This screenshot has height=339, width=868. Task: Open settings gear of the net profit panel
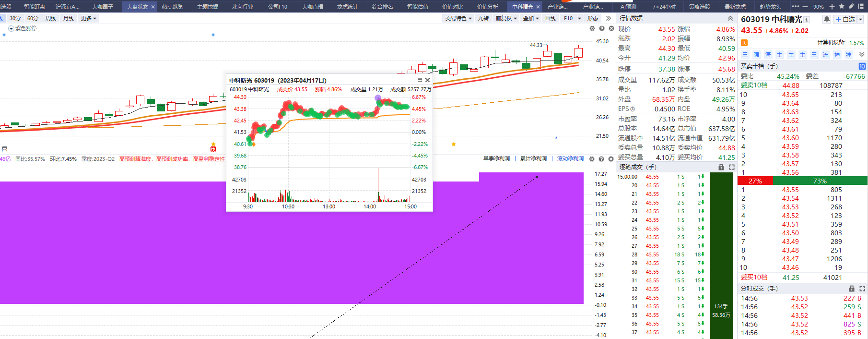point(592,159)
